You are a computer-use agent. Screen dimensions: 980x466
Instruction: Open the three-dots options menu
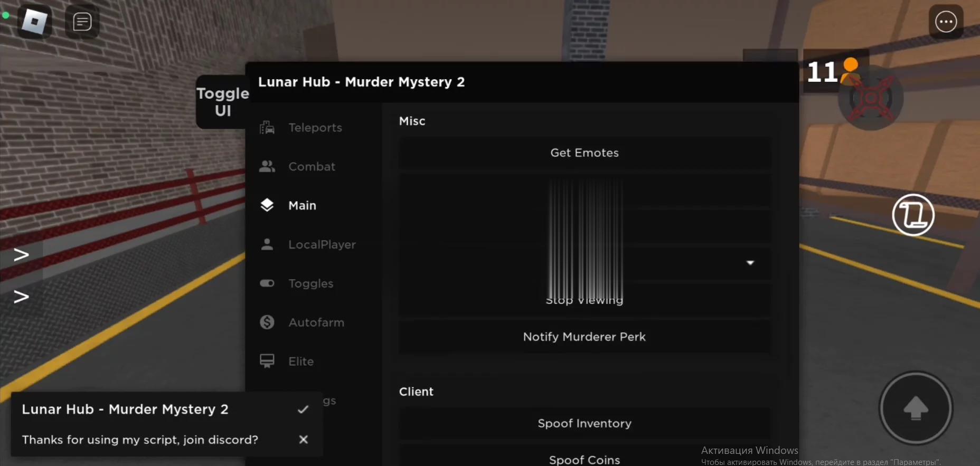click(x=946, y=22)
